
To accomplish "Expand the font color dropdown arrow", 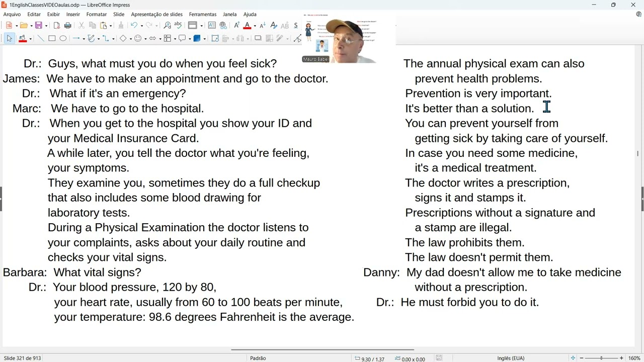I will [255, 26].
